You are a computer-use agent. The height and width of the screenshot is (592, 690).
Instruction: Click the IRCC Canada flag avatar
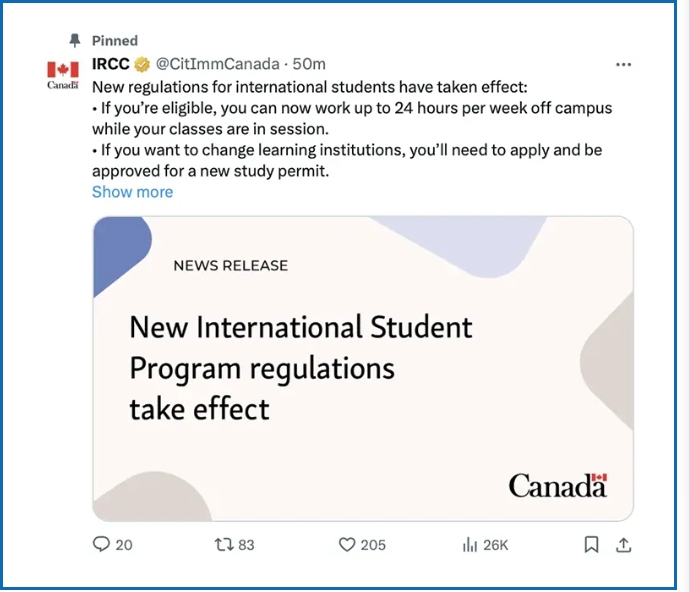63,75
